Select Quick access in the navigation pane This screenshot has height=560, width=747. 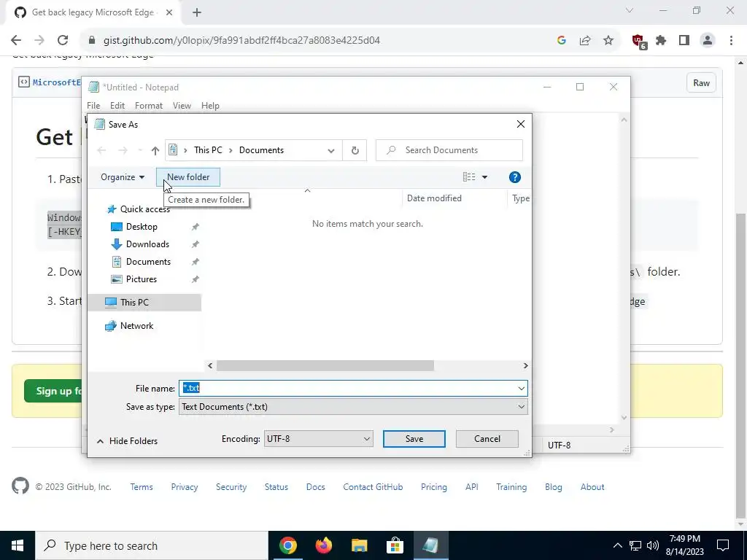tap(145, 209)
